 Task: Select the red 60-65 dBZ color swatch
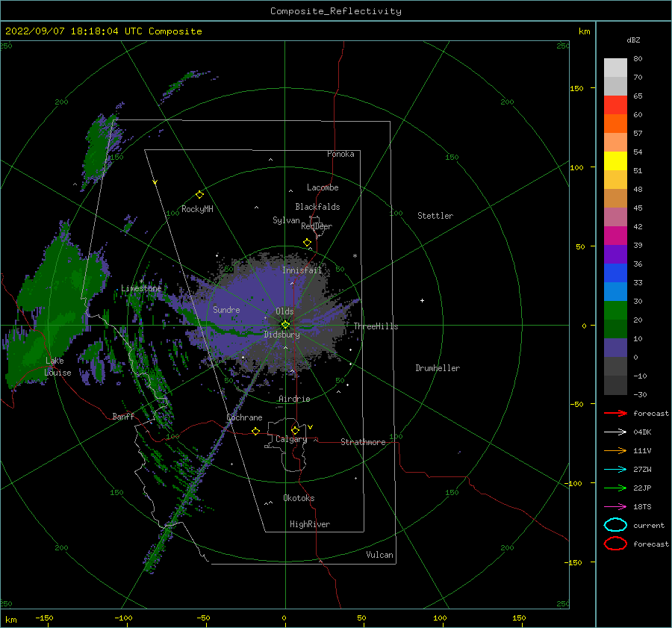click(615, 105)
